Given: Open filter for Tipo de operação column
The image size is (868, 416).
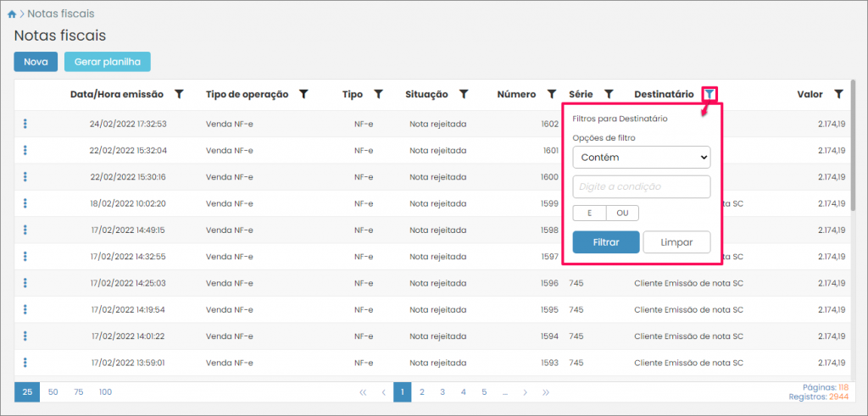Looking at the screenshot, I should tap(303, 94).
